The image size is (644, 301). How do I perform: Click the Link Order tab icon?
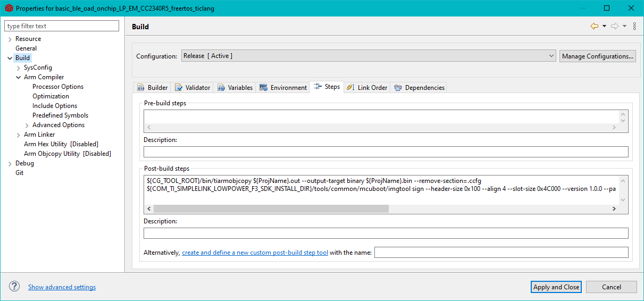pos(350,88)
